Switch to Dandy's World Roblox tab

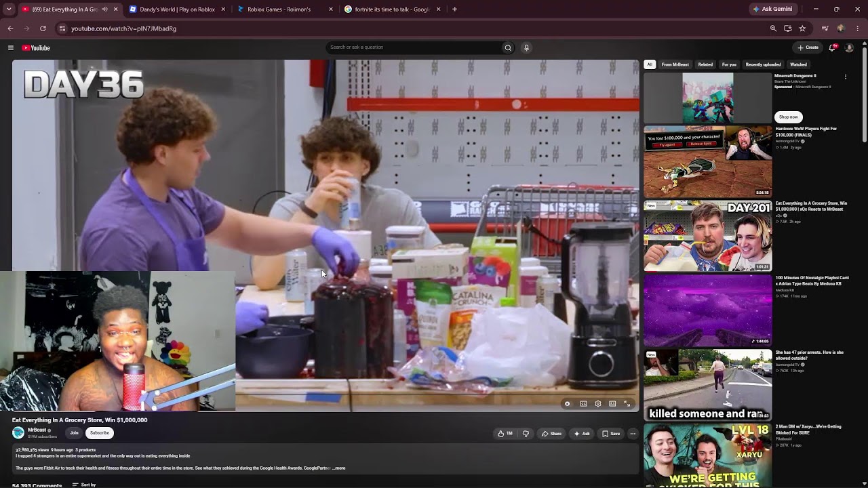click(x=176, y=9)
